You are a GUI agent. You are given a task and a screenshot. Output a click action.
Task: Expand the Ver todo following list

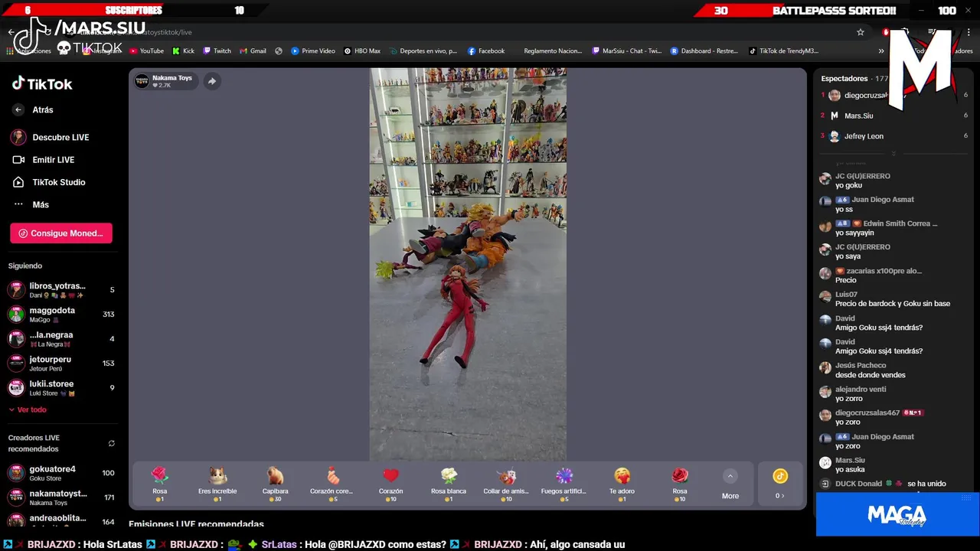pos(28,409)
